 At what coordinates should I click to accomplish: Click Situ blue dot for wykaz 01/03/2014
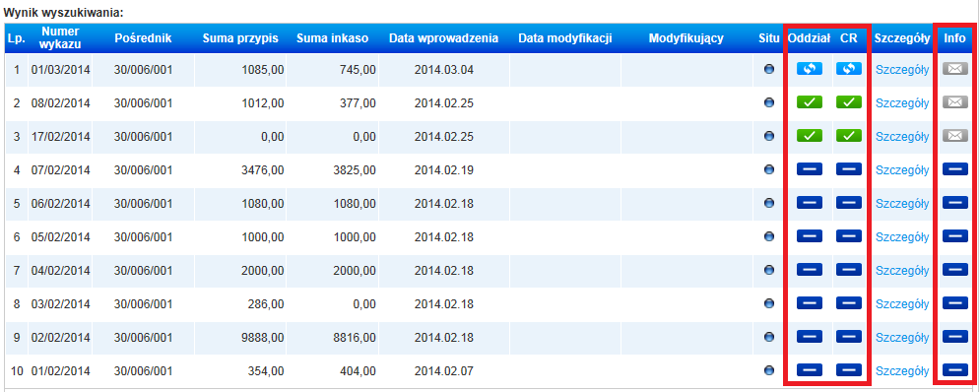point(769,69)
